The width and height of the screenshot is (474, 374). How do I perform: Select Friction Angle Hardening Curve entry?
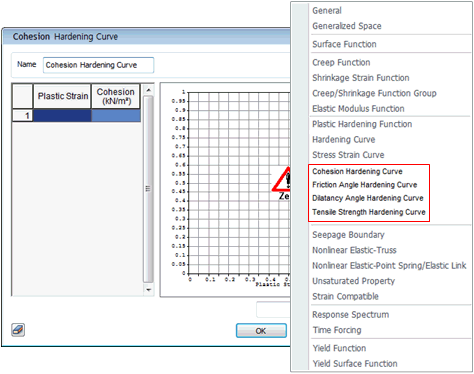click(365, 185)
